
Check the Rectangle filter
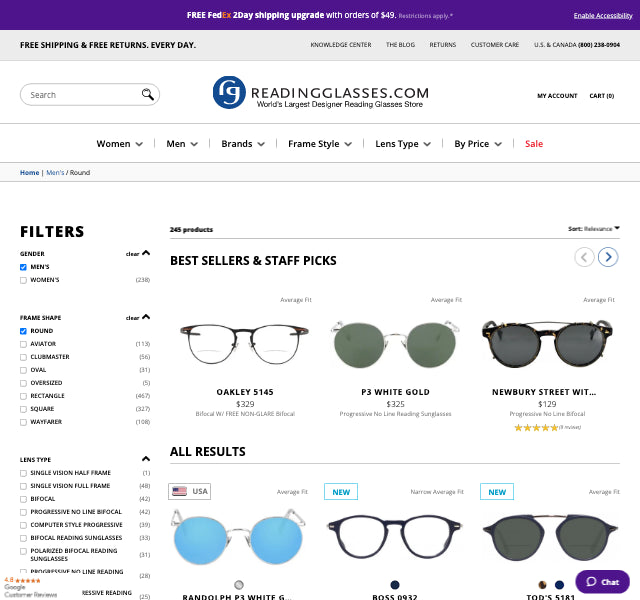pyautogui.click(x=23, y=396)
